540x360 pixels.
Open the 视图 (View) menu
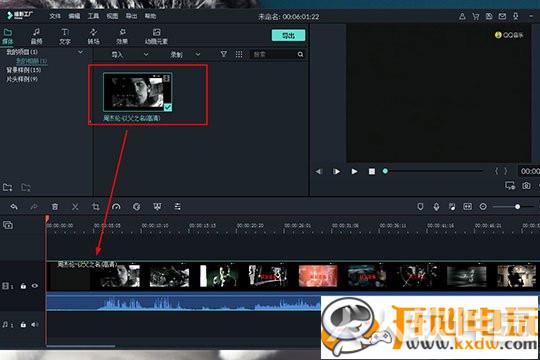112,16
